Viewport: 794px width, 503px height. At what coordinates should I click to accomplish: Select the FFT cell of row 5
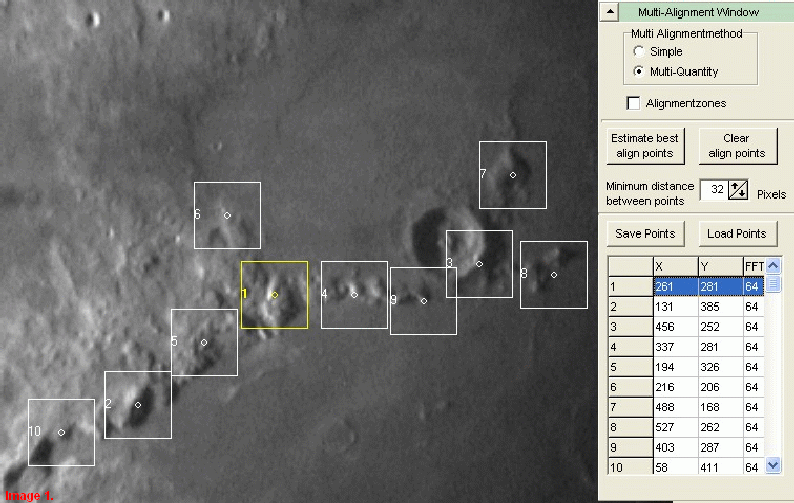pos(754,366)
